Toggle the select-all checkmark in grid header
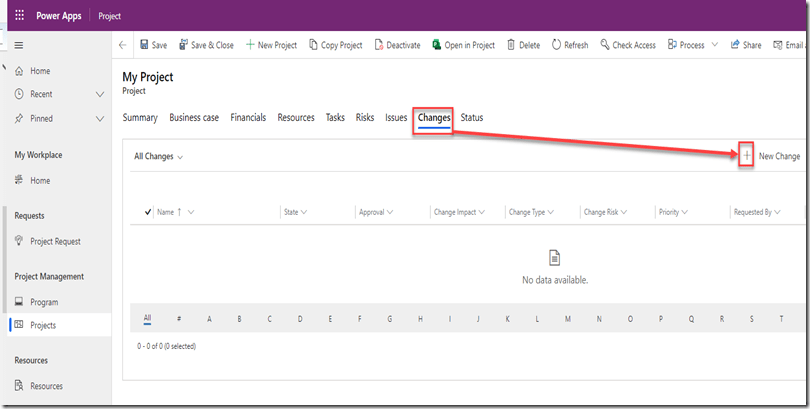This screenshot has width=810, height=409. 149,212
